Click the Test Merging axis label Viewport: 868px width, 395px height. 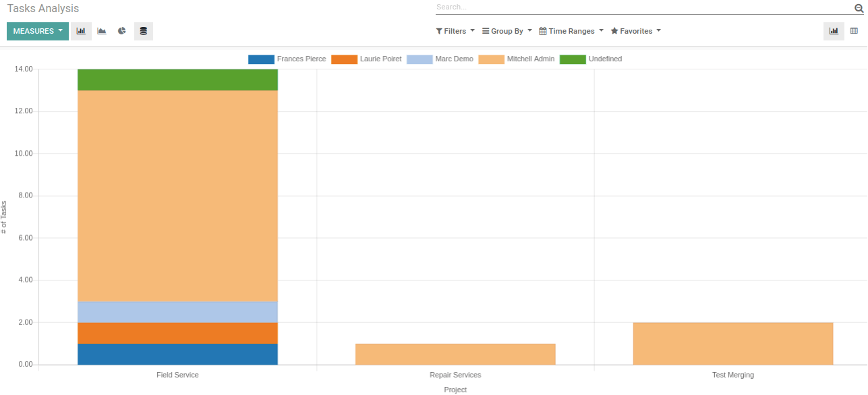pyautogui.click(x=733, y=375)
